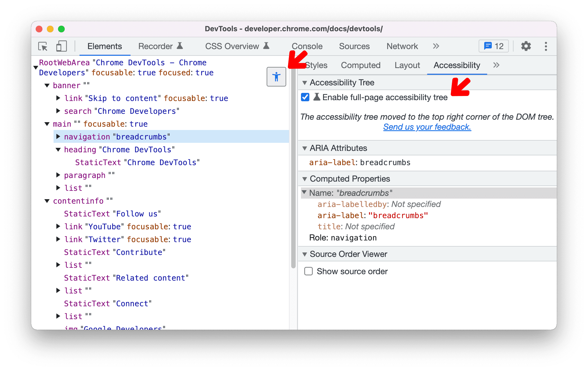Switch to the Elements panel tab

pos(105,46)
